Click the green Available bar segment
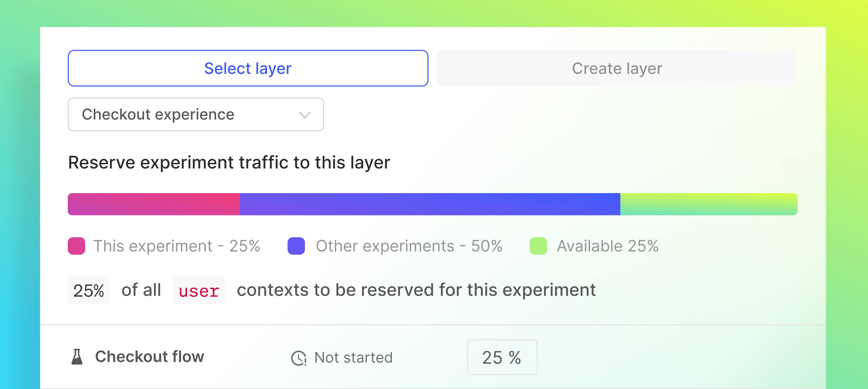868x389 pixels. (x=709, y=204)
